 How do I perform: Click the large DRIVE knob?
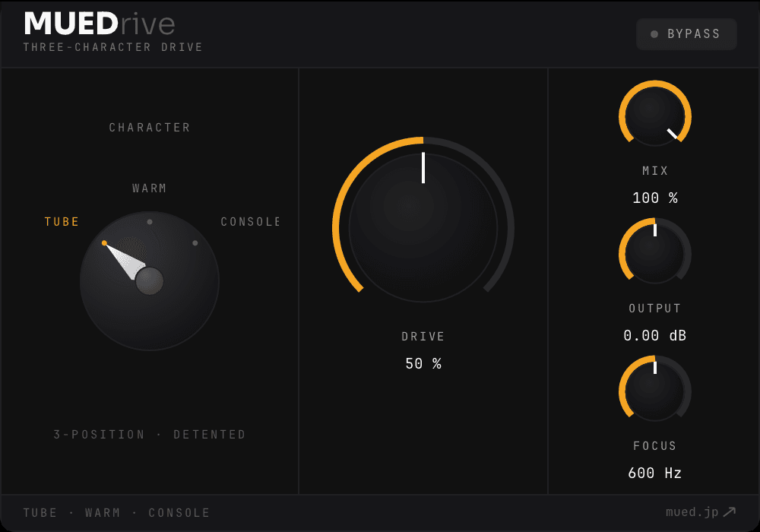pyautogui.click(x=423, y=228)
